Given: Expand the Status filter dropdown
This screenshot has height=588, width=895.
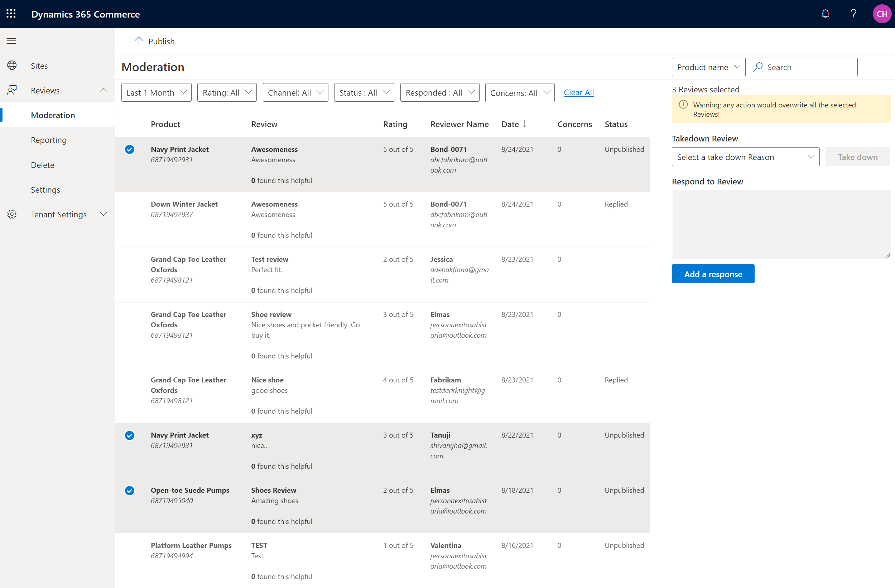Looking at the screenshot, I should click(x=363, y=92).
